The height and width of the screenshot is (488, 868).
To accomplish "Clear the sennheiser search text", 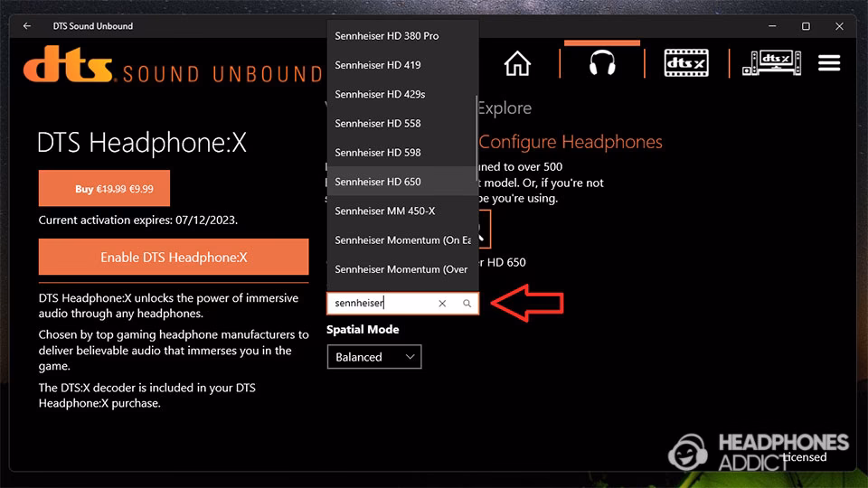I will pyautogui.click(x=442, y=304).
